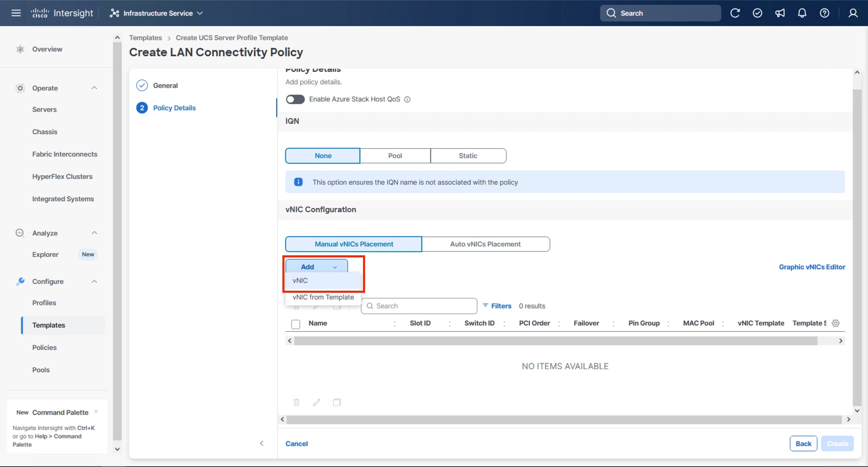This screenshot has width=868, height=467.
Task: Choose vNIC from Template menu item
Action: click(x=323, y=297)
